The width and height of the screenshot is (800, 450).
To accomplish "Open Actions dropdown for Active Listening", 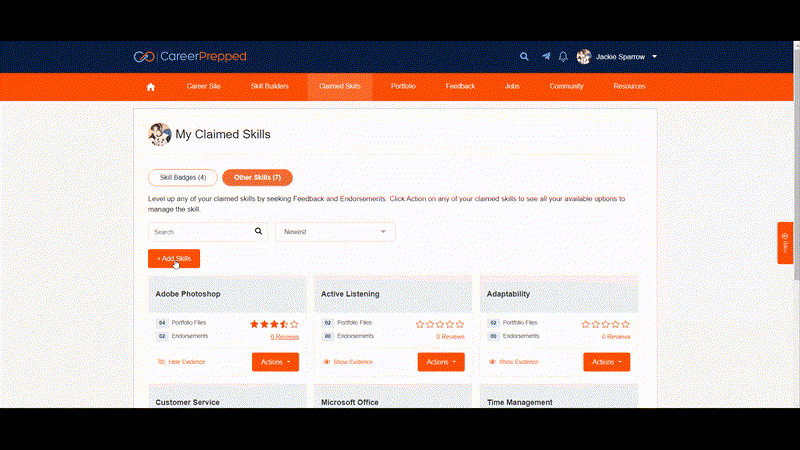I will (441, 362).
